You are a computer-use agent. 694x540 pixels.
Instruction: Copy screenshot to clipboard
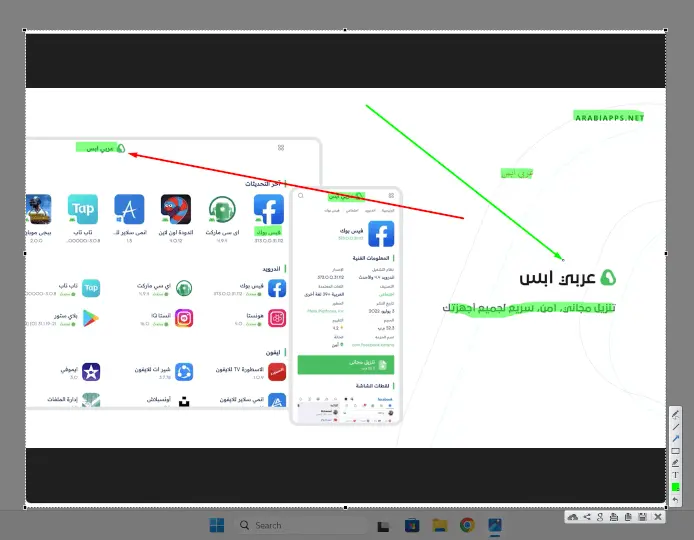628,517
